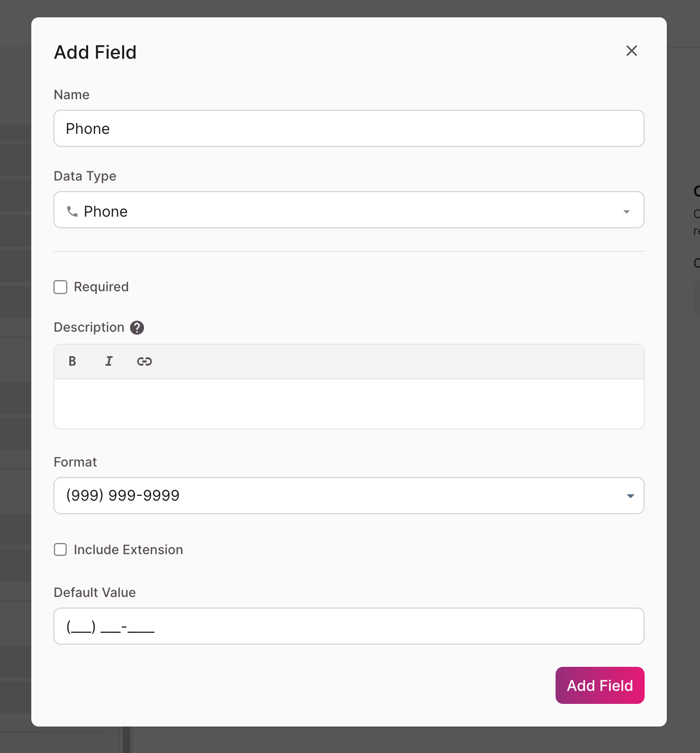Image resolution: width=700 pixels, height=753 pixels.
Task: Toggle italic formatting in Description toolbar
Action: pyautogui.click(x=109, y=361)
